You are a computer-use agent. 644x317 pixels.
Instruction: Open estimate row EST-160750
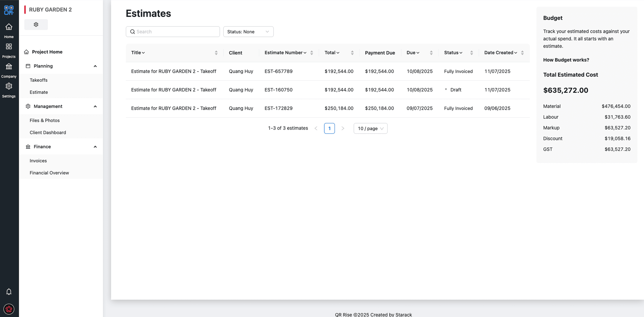click(x=328, y=90)
